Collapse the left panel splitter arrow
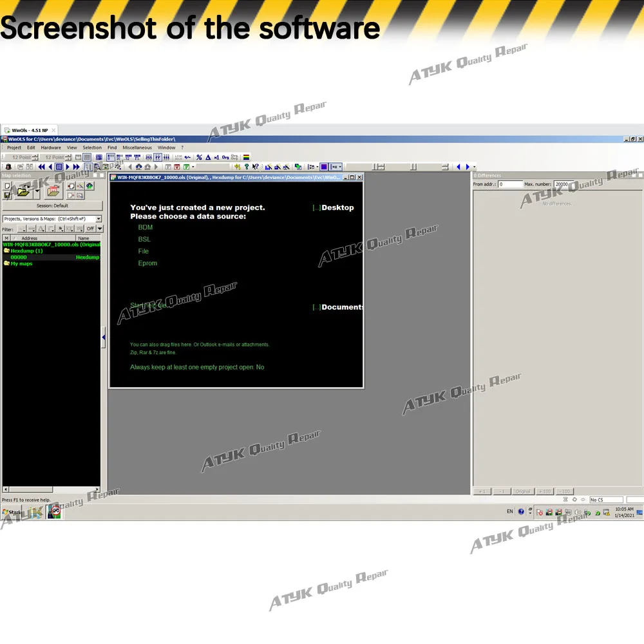The width and height of the screenshot is (644, 644). [104, 337]
